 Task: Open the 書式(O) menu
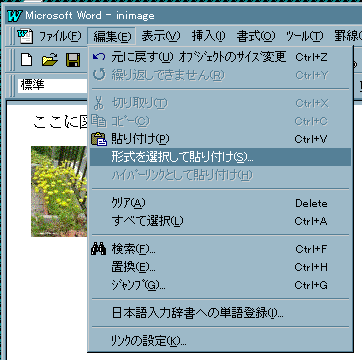(256, 36)
